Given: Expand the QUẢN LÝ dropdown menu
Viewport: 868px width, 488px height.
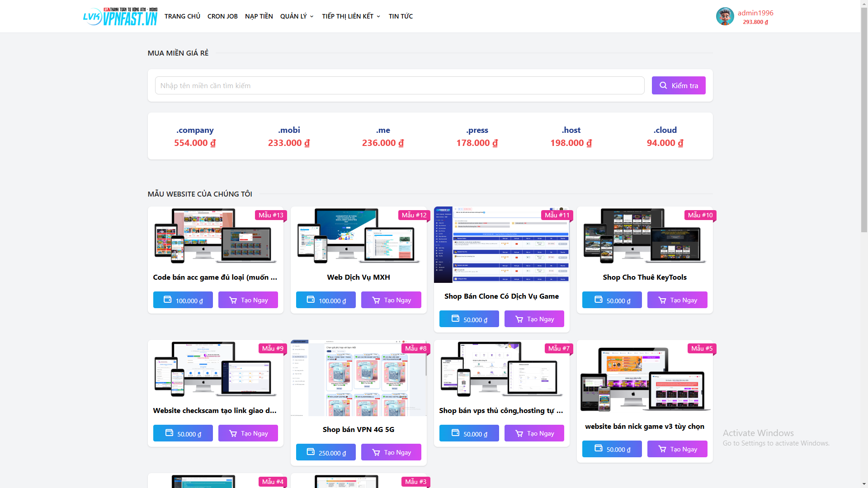Looking at the screenshot, I should pos(297,16).
